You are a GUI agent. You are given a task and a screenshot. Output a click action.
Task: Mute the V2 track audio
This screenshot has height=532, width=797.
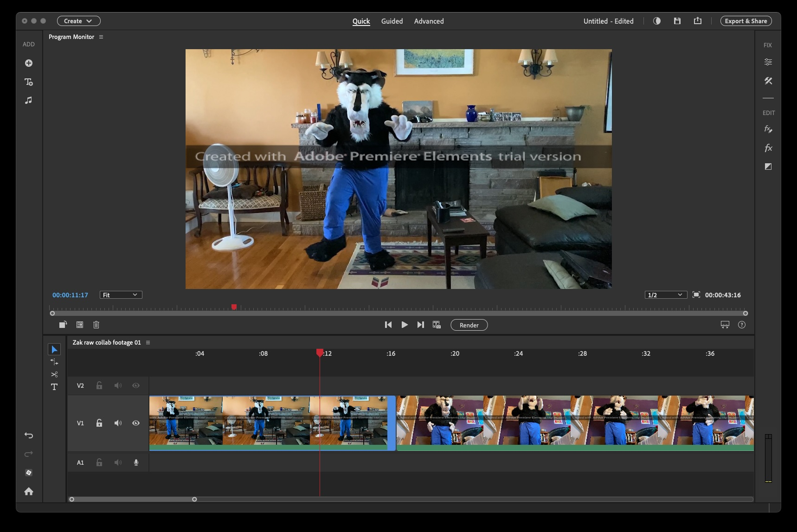click(x=118, y=385)
